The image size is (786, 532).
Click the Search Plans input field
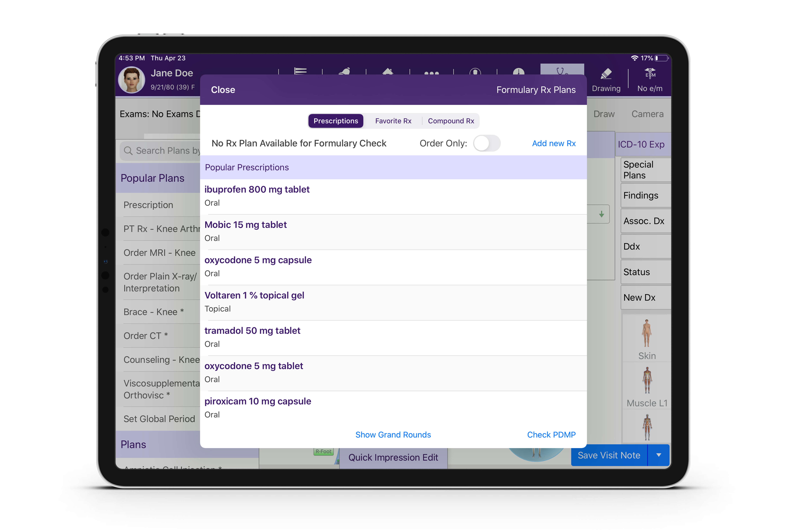160,150
